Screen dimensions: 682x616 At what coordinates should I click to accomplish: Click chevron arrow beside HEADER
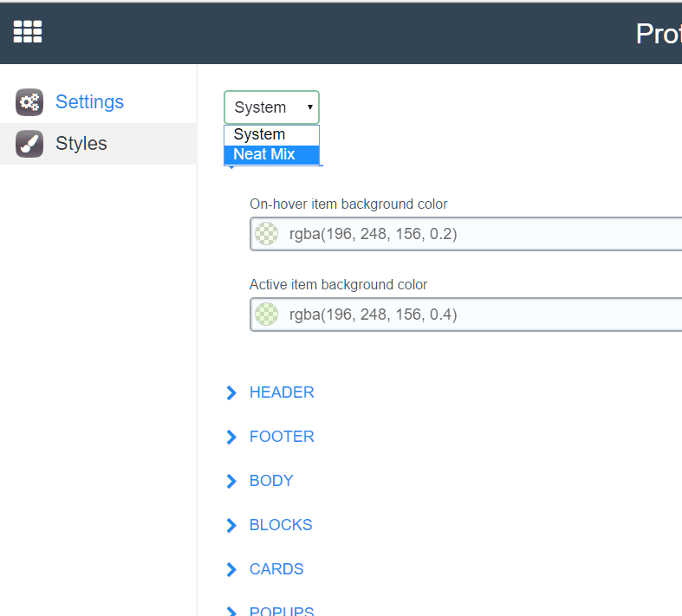231,393
